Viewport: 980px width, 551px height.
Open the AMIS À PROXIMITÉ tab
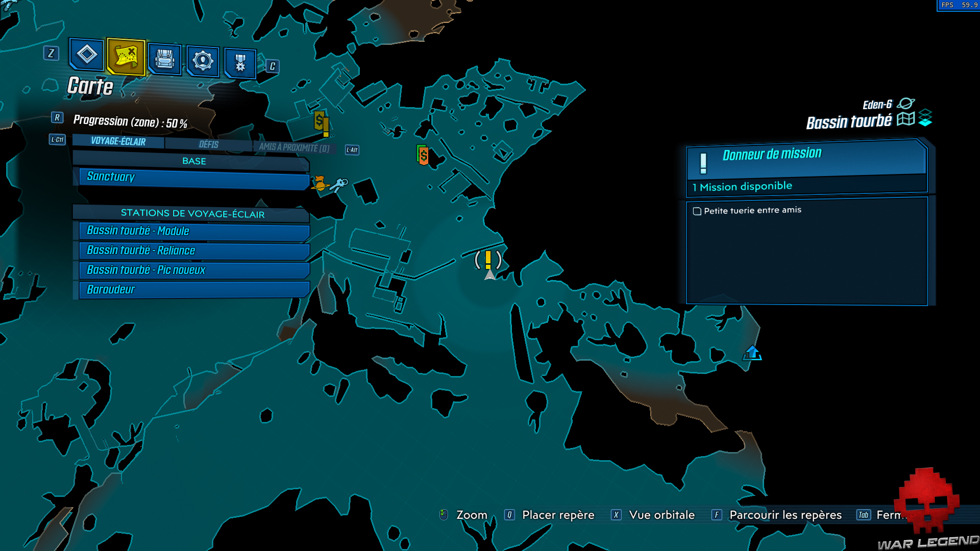[x=294, y=148]
